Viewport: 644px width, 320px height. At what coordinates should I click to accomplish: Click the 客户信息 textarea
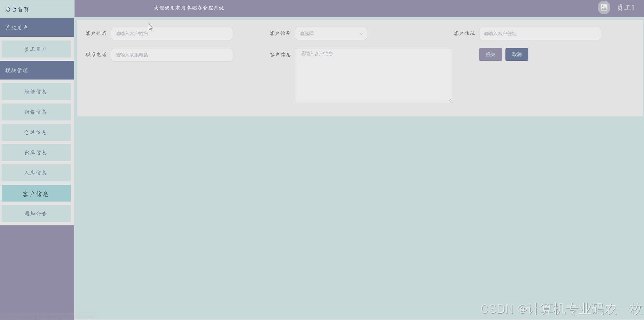tap(374, 75)
